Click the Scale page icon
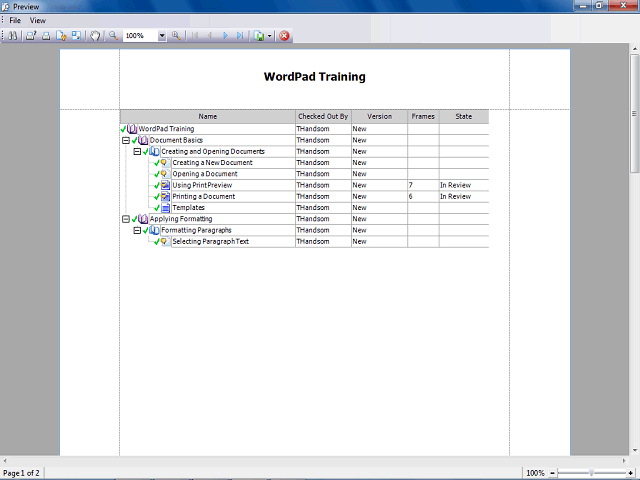 click(76, 36)
